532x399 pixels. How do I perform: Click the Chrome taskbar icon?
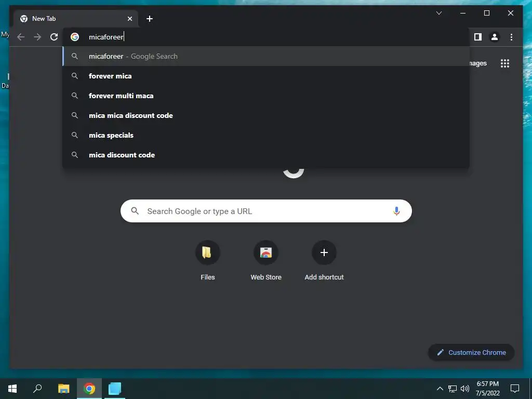tap(89, 389)
